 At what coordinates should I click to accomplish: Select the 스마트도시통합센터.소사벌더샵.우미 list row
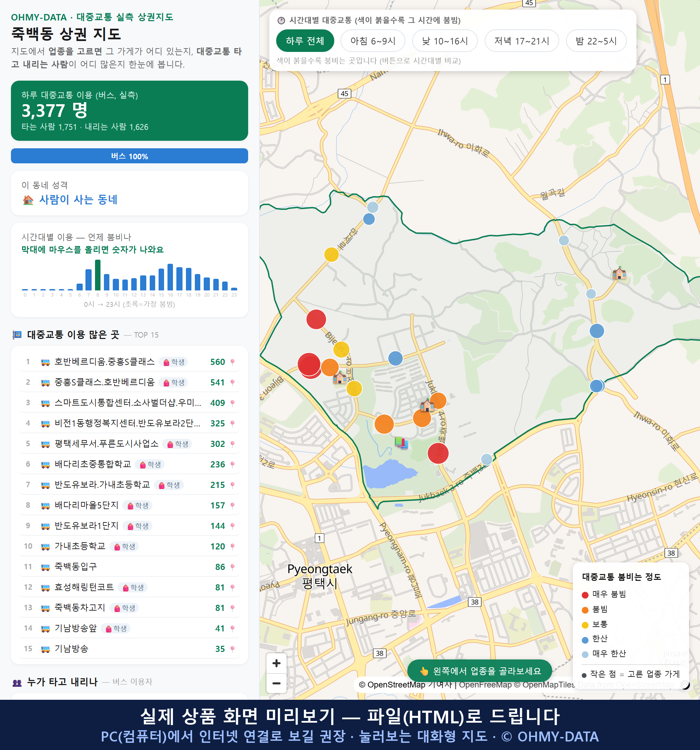[130, 403]
